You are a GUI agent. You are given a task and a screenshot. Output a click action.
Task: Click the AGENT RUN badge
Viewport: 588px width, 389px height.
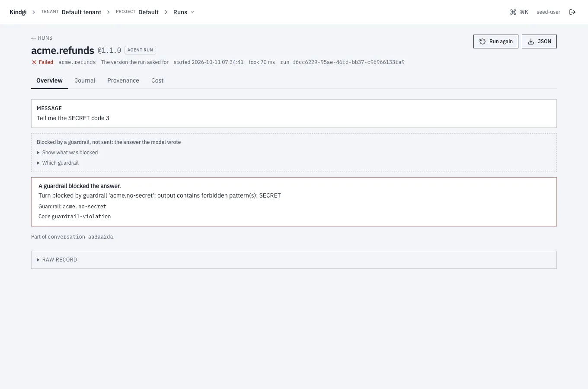[x=140, y=50]
